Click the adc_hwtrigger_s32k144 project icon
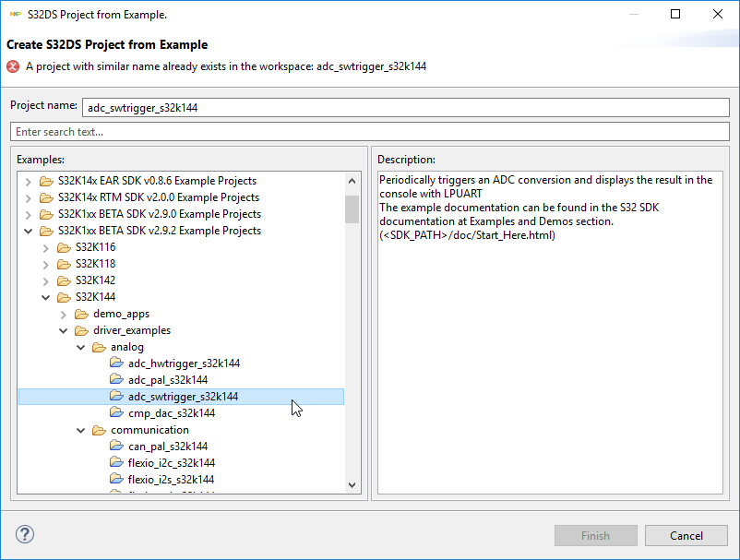This screenshot has width=740, height=560. tap(116, 363)
